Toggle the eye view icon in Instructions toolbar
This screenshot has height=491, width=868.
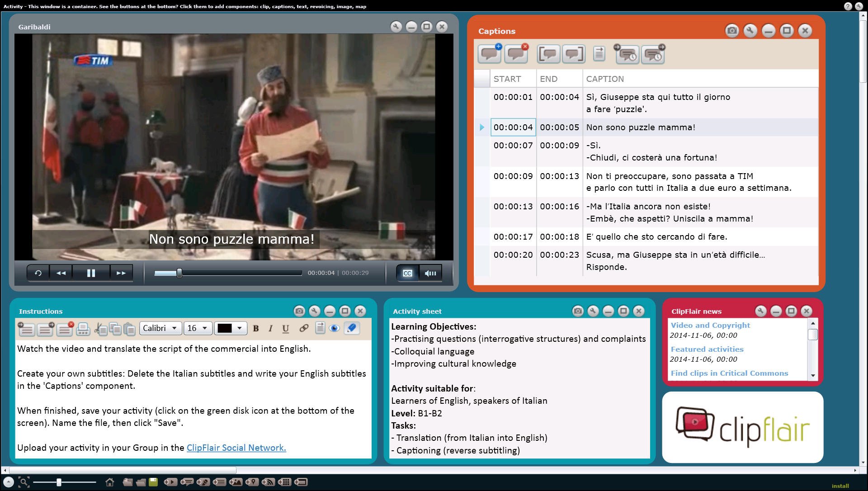tap(335, 328)
